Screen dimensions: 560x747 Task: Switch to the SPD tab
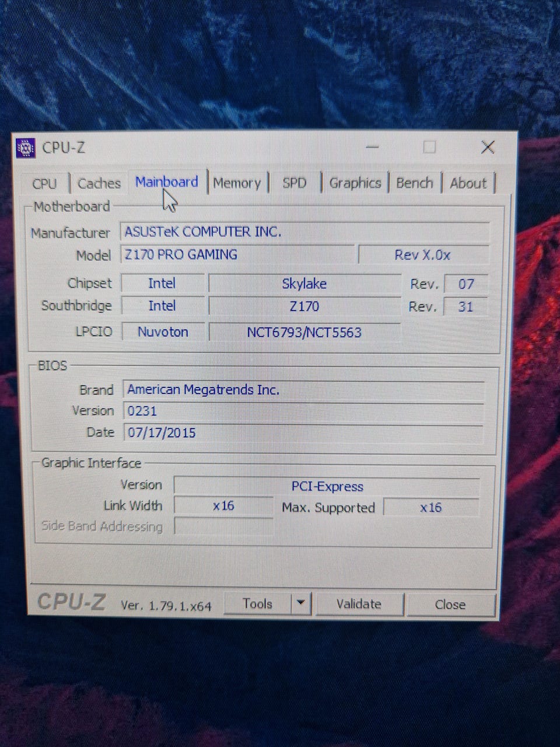[295, 183]
